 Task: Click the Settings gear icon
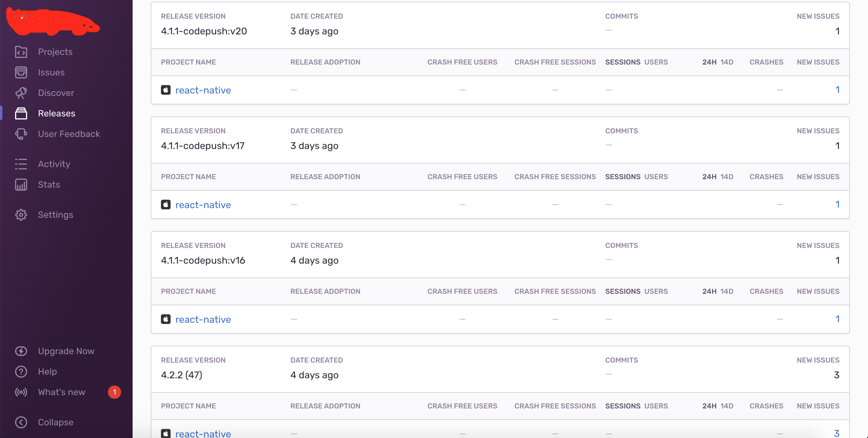21,215
